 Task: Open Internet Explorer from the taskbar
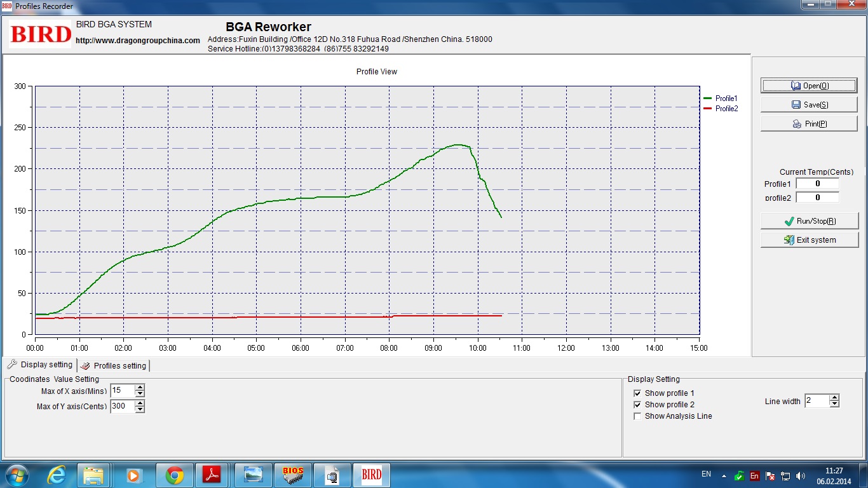(57, 475)
